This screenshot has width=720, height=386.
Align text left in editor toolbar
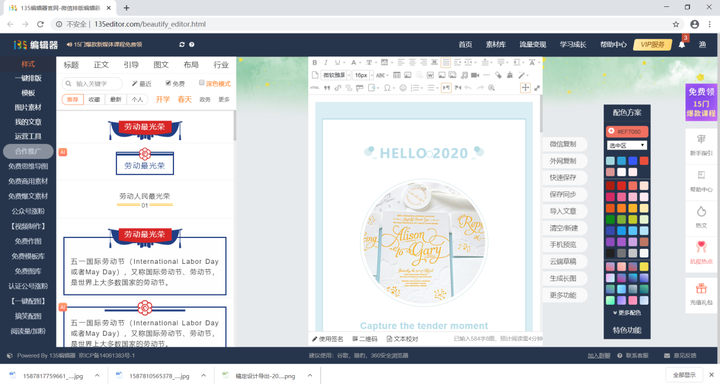coord(401,62)
